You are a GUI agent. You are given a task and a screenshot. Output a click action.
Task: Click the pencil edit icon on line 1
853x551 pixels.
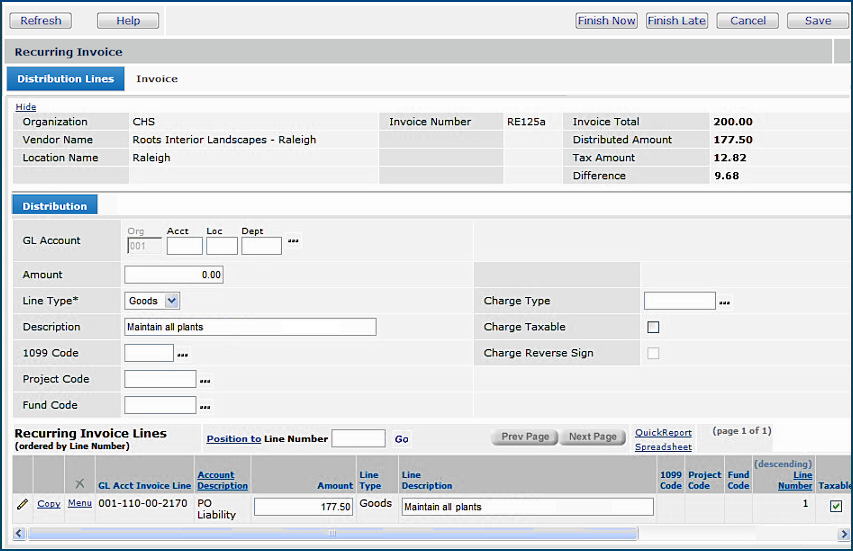pyautogui.click(x=22, y=504)
